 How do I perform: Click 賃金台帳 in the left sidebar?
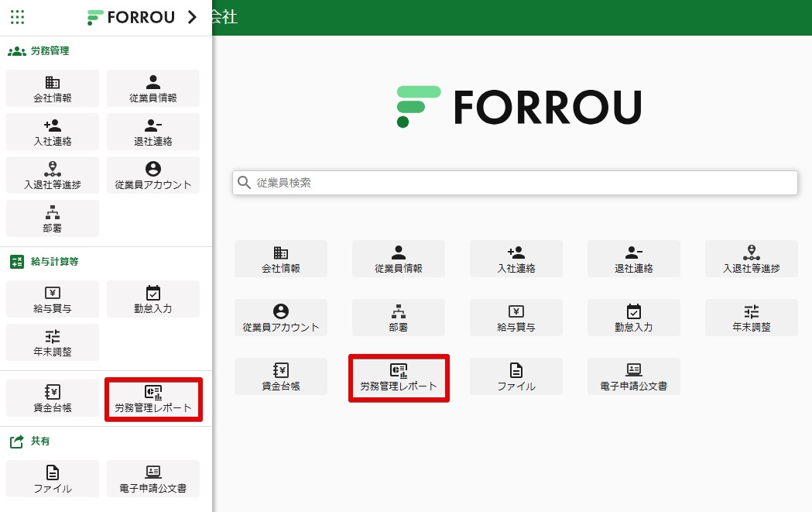click(x=53, y=398)
